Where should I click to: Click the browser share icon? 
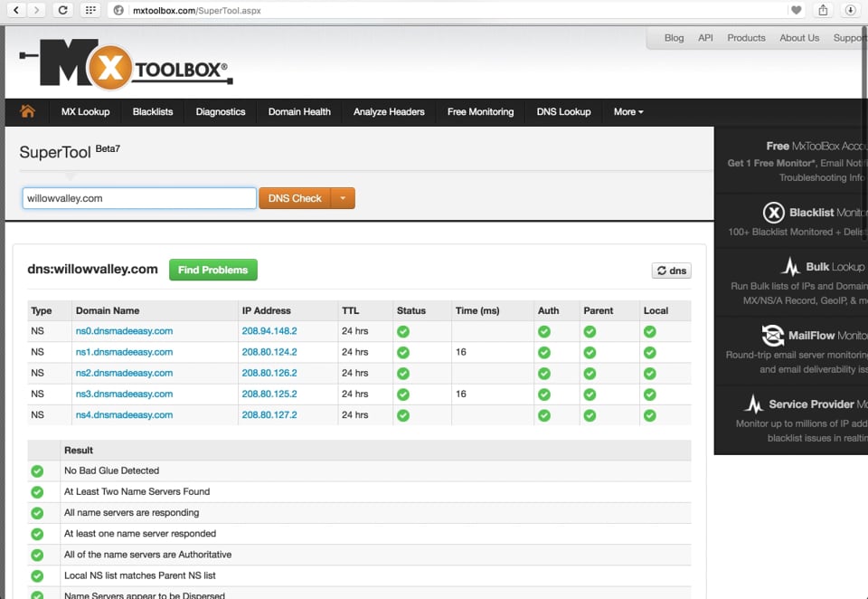[823, 10]
